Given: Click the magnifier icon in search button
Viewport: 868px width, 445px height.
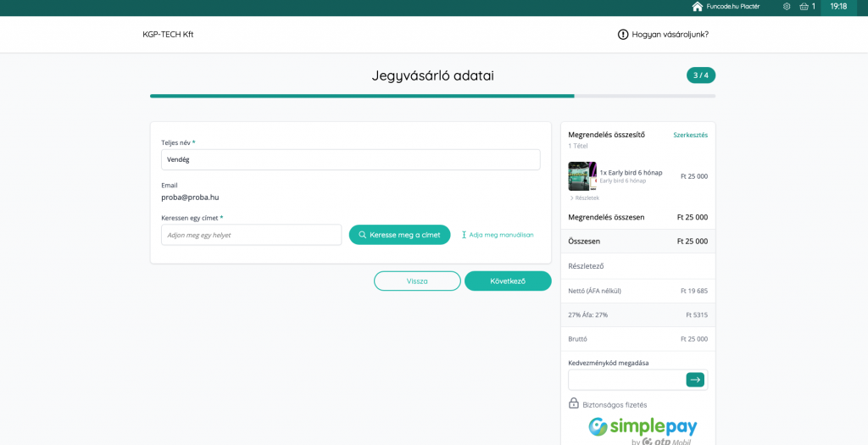Looking at the screenshot, I should pos(363,235).
